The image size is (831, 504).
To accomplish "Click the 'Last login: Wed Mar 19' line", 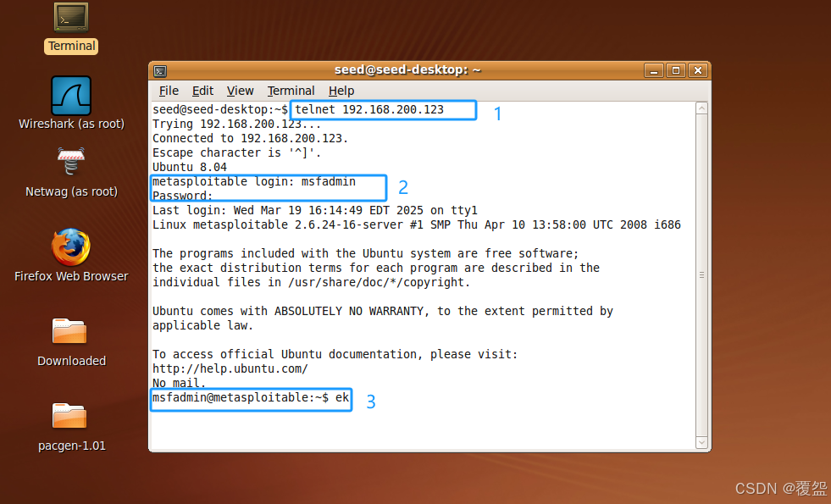I will coord(315,210).
